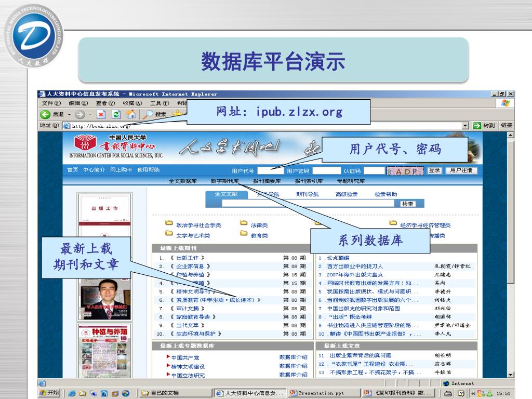
Task: Click the man portrait cover thumbnail
Action: pyautogui.click(x=105, y=299)
